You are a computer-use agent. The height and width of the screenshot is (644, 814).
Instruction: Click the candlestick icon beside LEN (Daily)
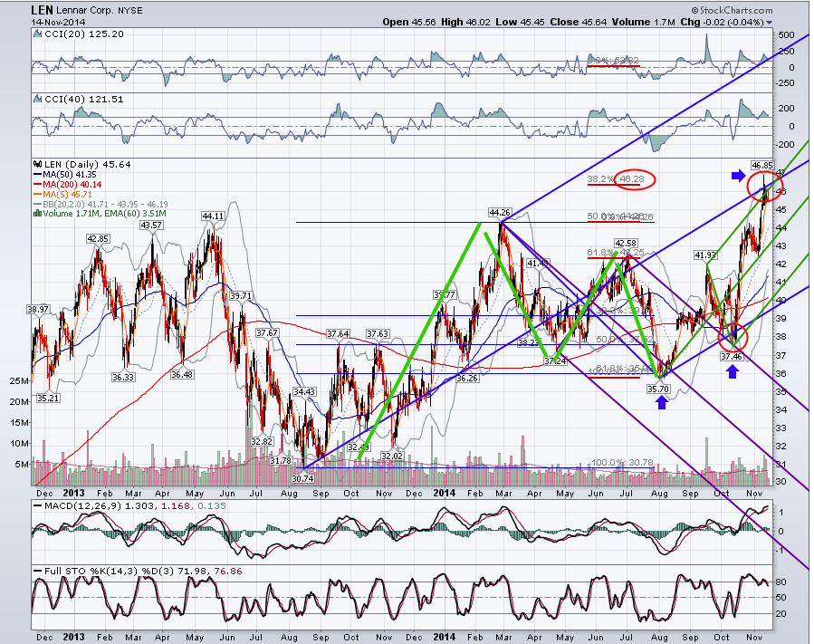pyautogui.click(x=37, y=164)
